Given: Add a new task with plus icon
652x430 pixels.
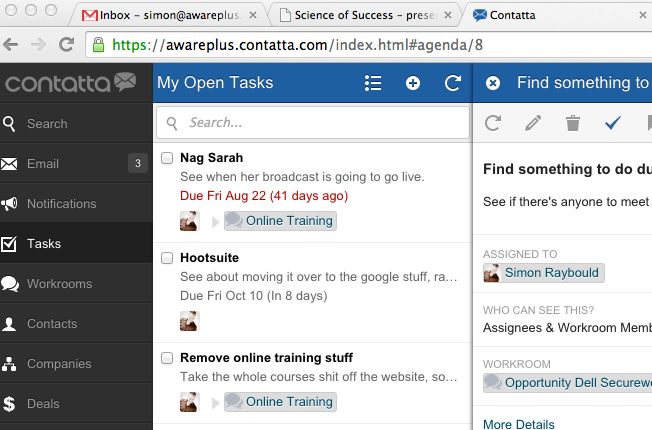Looking at the screenshot, I should pyautogui.click(x=413, y=83).
